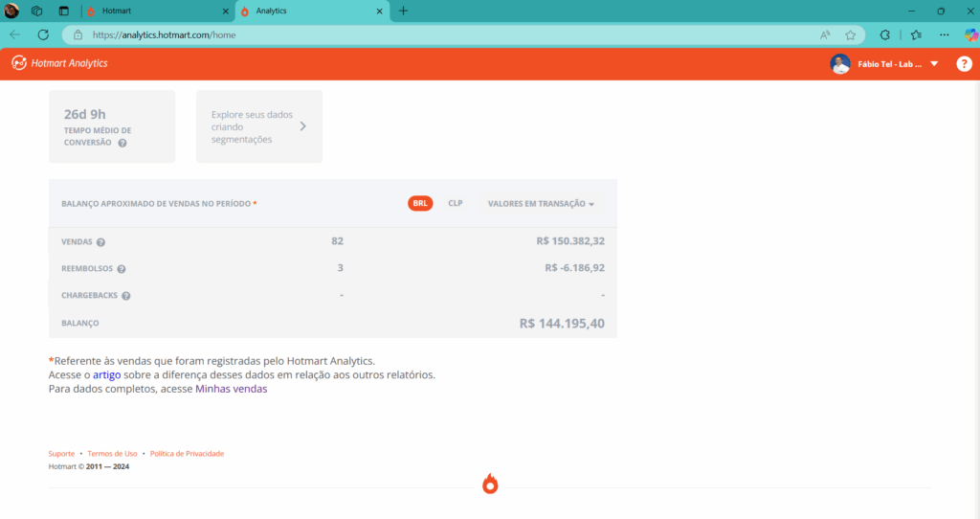Click the Hotmart Analytics logo

click(59, 63)
